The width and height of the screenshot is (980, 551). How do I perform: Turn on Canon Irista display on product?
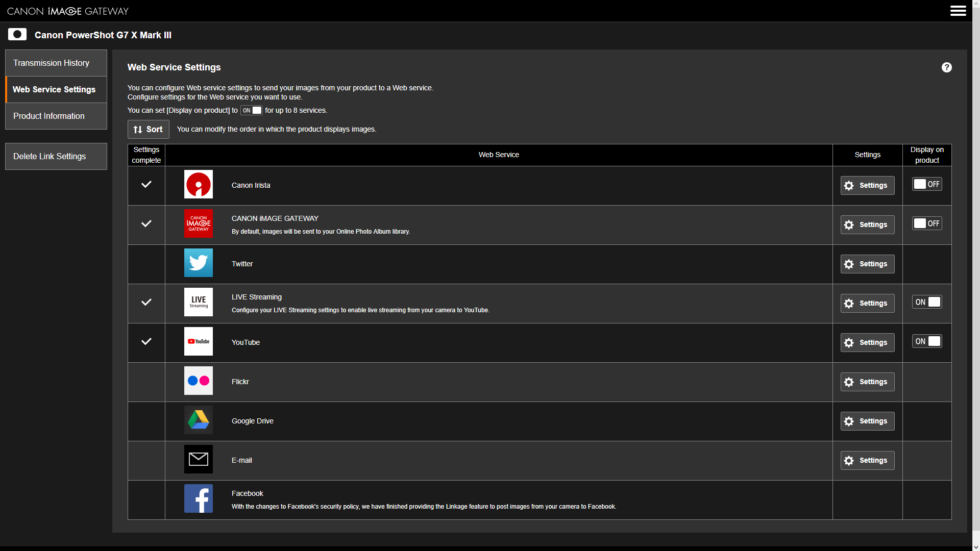tap(927, 184)
